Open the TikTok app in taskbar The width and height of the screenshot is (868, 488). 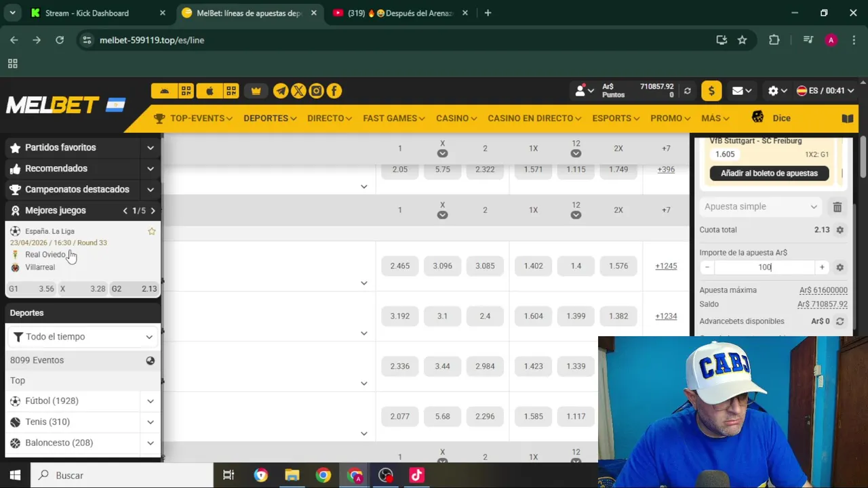pyautogui.click(x=416, y=475)
